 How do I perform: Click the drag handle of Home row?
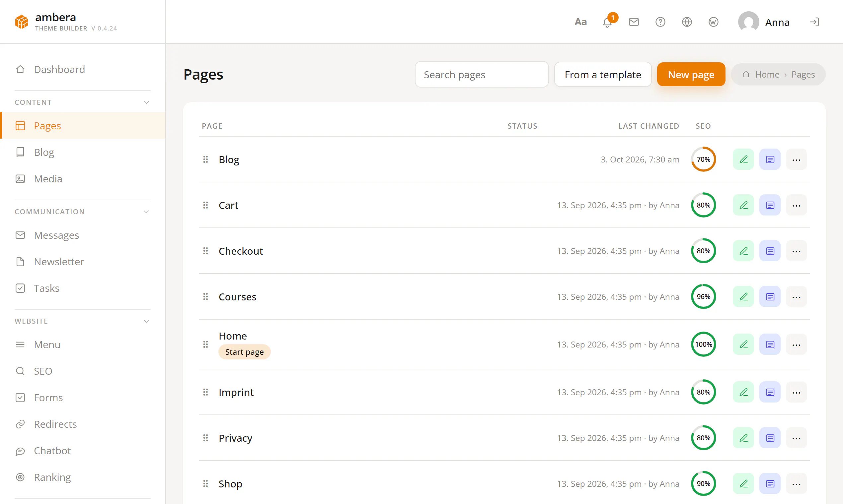tap(206, 345)
